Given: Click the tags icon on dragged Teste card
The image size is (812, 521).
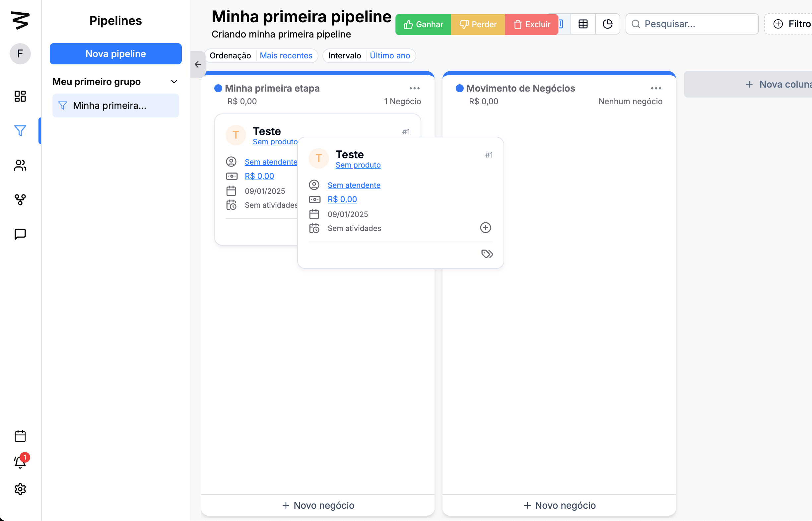Looking at the screenshot, I should coord(487,254).
